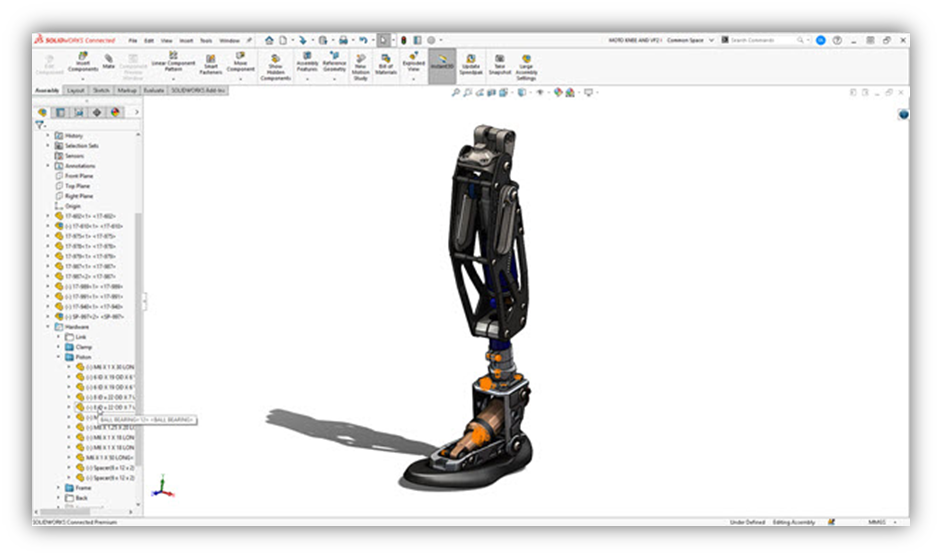Switch to the Layout tab
The image size is (942, 558).
tap(75, 91)
